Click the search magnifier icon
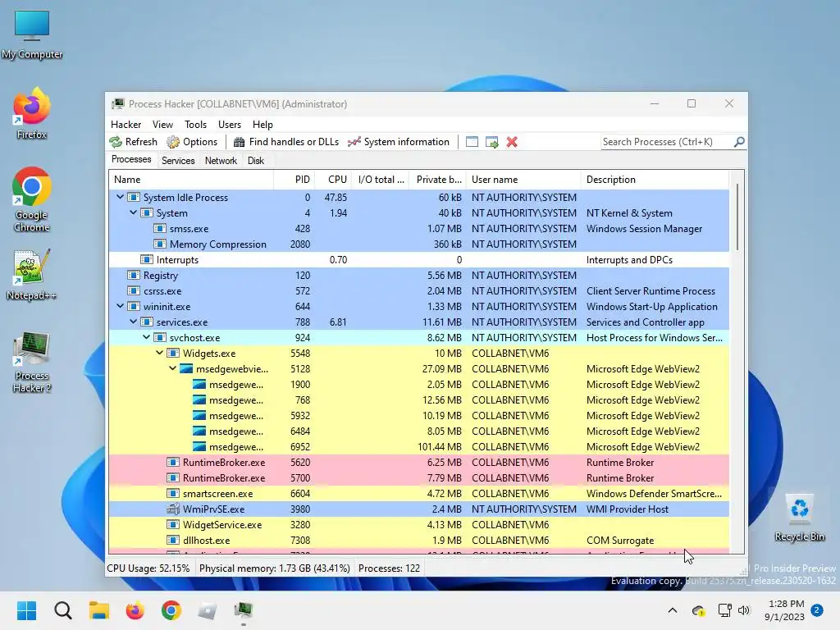This screenshot has height=630, width=840. click(x=739, y=142)
